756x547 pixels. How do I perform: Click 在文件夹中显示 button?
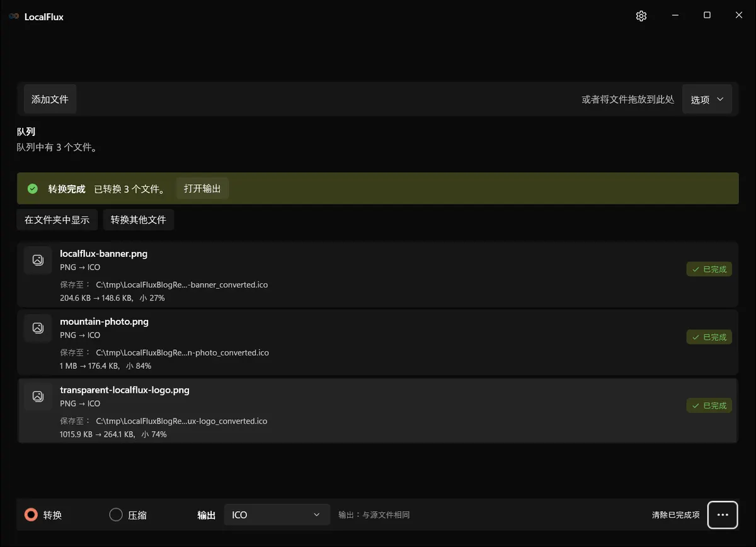click(57, 220)
